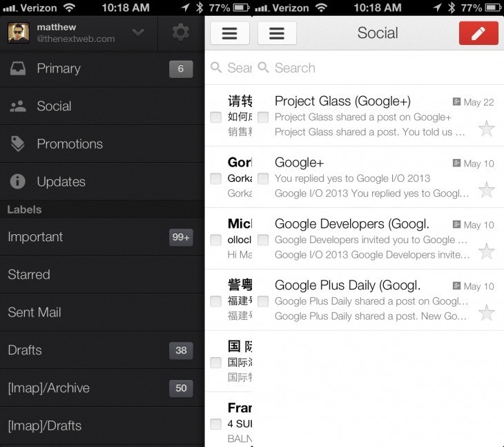
Task: Check the Google+ email checkbox
Action: pyautogui.click(x=263, y=179)
